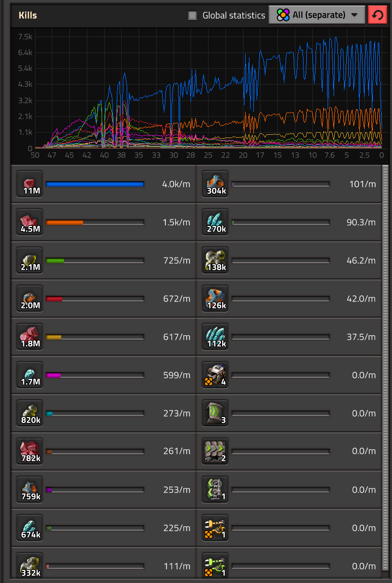Select the red asteroid icon showing 4.5M
Screen dimensions: 392x583
tap(30, 222)
